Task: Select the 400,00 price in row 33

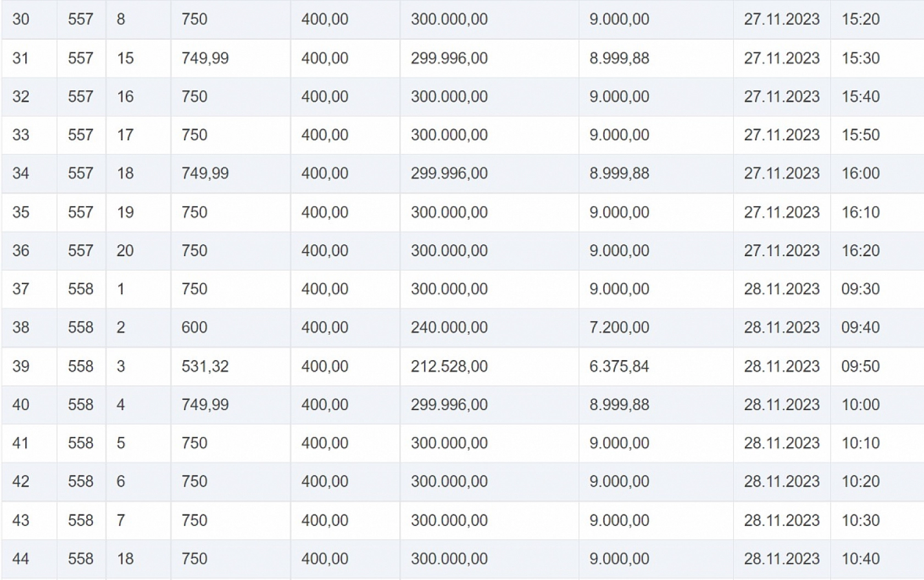Action: (325, 135)
